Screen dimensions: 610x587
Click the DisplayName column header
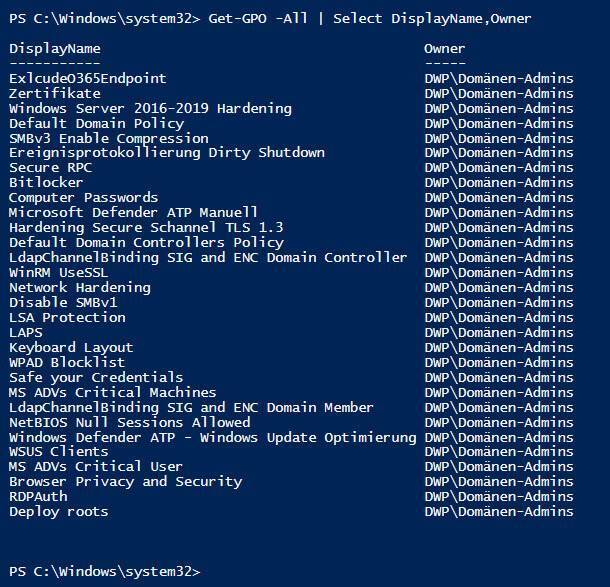pos(54,48)
